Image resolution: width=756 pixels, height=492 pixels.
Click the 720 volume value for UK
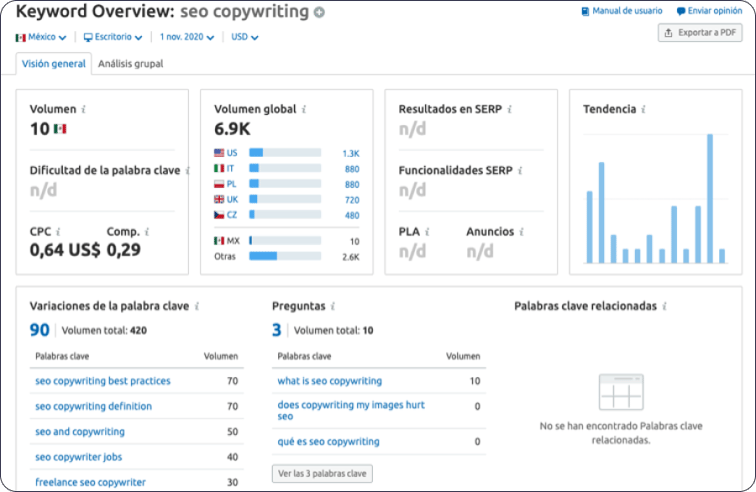[x=352, y=200]
